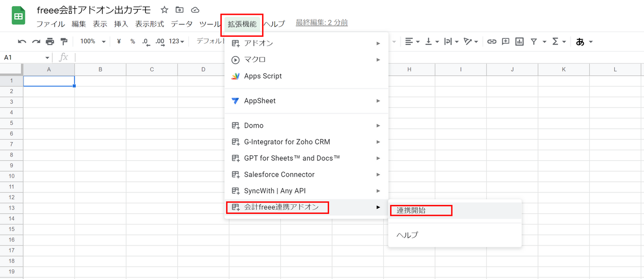The height and width of the screenshot is (279, 644).
Task: Open the 挿入 menu
Action: coord(121,24)
